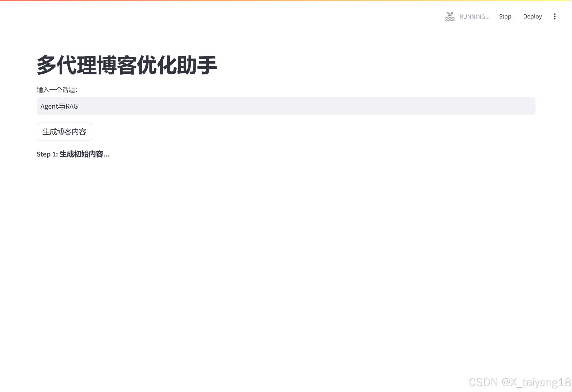
Task: Click the 输入一个话题 field label
Action: point(57,90)
